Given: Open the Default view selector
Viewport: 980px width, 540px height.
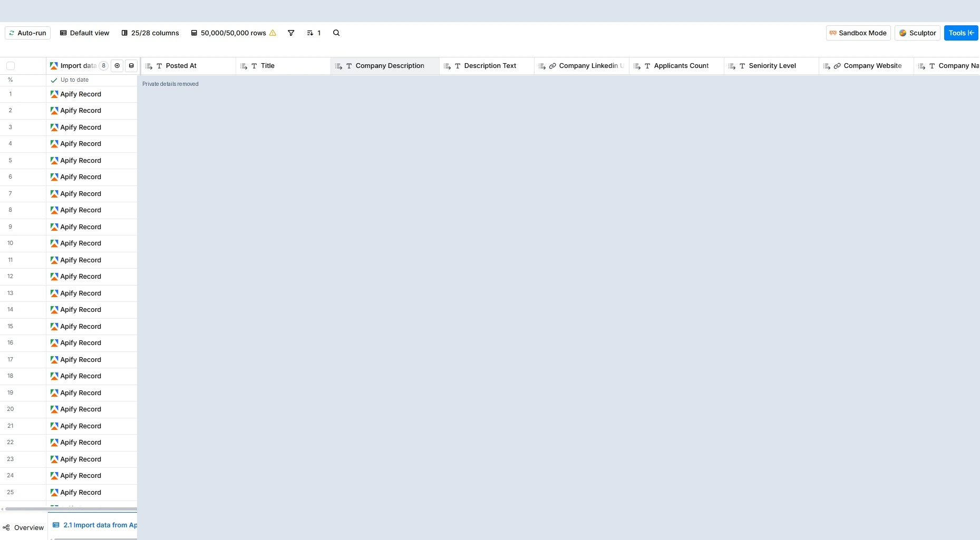Looking at the screenshot, I should pos(84,33).
